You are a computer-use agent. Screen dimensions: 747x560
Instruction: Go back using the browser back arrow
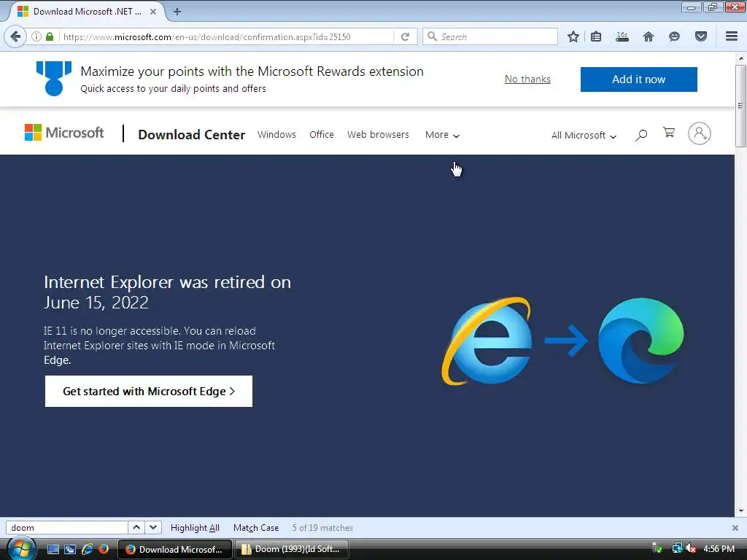(x=16, y=36)
